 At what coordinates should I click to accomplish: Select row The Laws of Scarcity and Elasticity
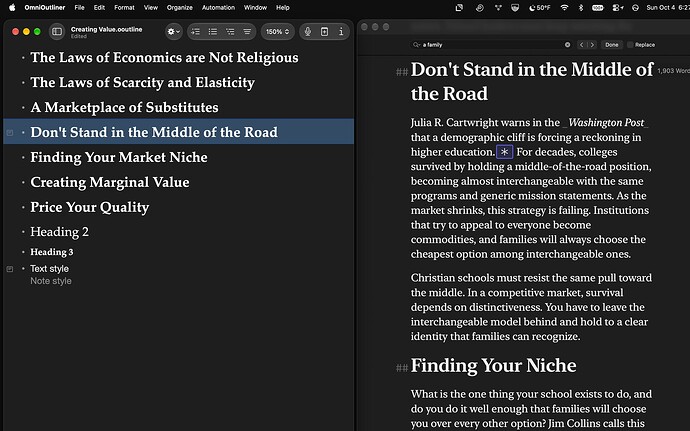click(178, 82)
